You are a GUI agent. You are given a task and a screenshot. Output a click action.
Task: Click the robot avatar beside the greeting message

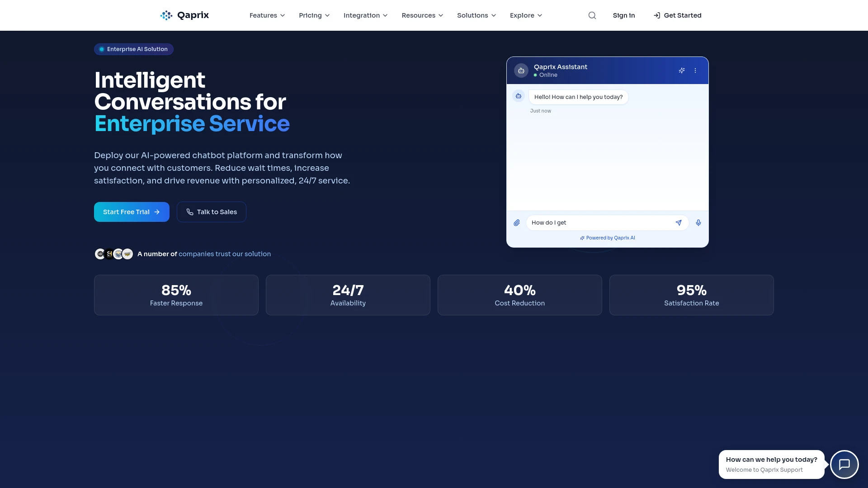[519, 96]
